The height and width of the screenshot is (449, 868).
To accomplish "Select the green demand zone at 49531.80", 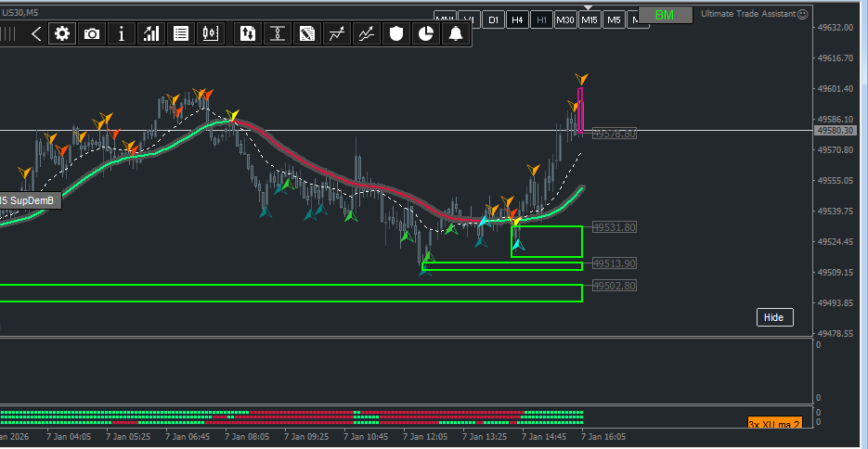I will (x=547, y=241).
